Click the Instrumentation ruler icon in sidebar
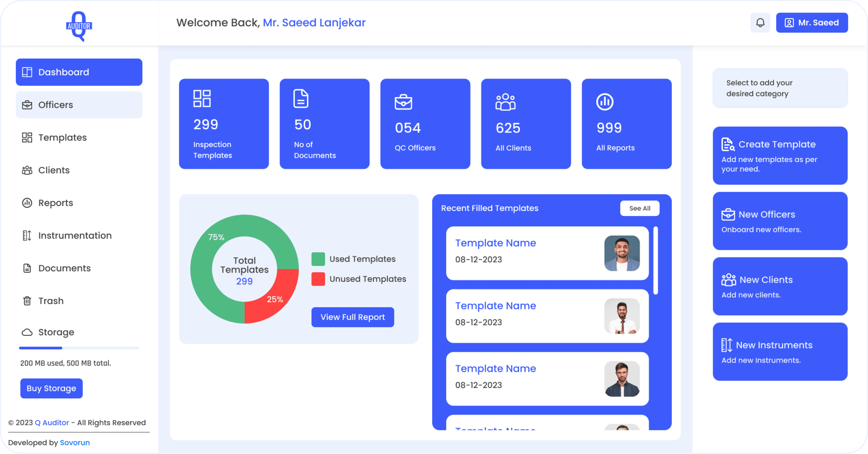Viewport: 868px width, 454px height. coord(27,236)
